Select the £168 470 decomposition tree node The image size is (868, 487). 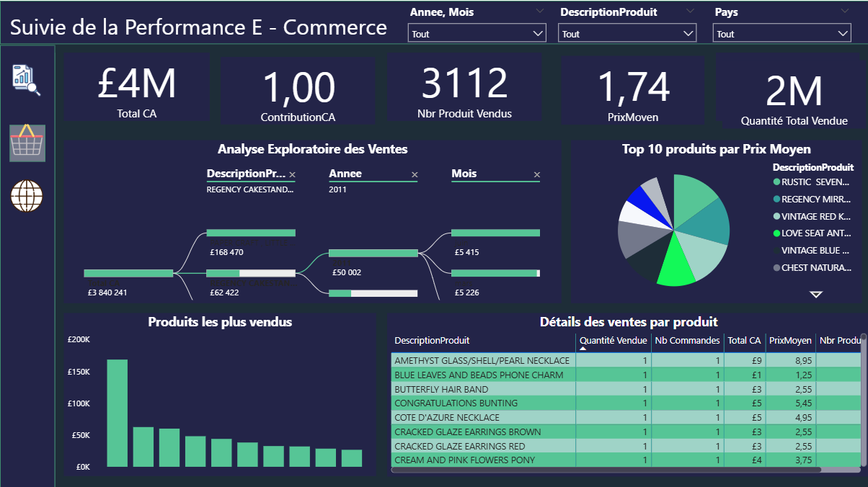pyautogui.click(x=251, y=233)
